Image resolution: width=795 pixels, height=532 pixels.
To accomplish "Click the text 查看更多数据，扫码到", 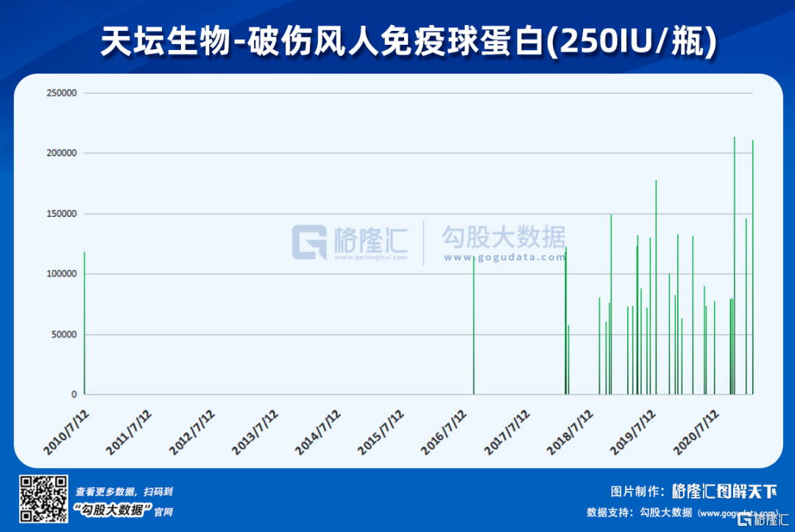I will [x=124, y=492].
